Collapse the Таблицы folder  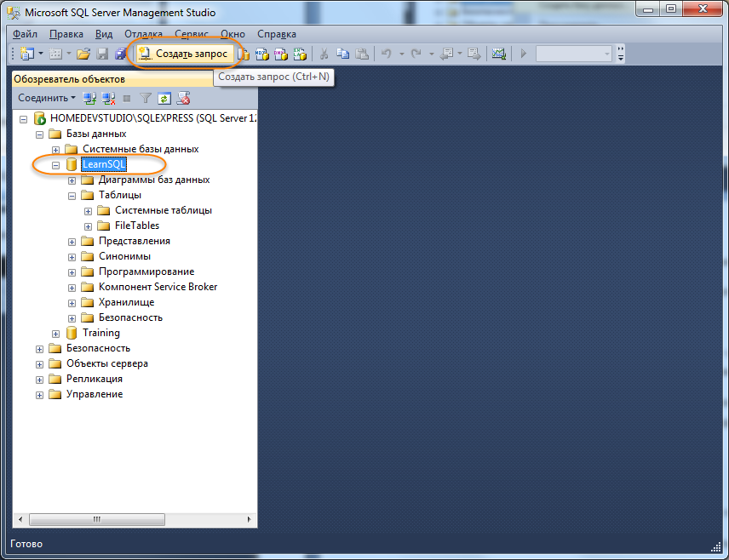tap(72, 196)
